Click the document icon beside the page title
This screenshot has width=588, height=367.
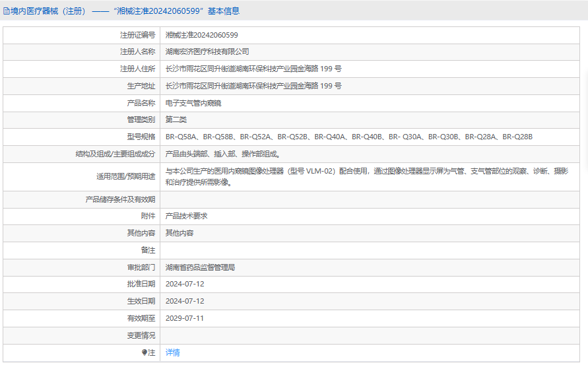[x=7, y=11]
